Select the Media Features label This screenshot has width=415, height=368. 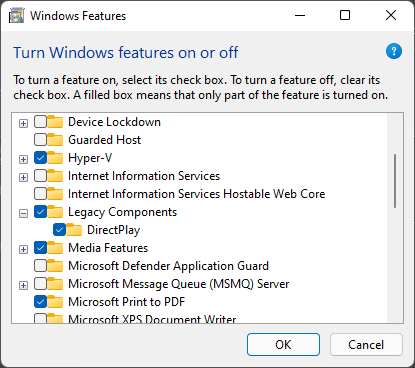tap(108, 248)
